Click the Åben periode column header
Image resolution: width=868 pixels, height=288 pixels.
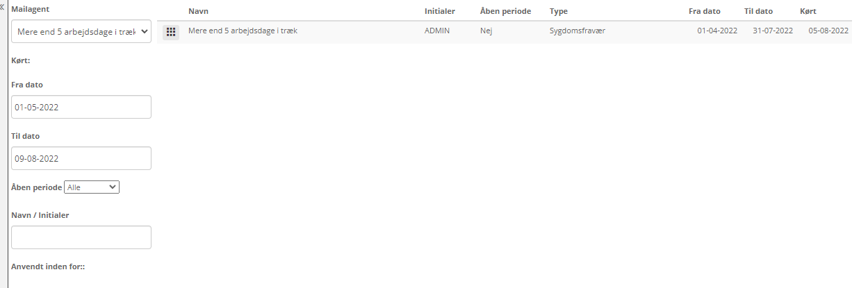pyautogui.click(x=505, y=11)
